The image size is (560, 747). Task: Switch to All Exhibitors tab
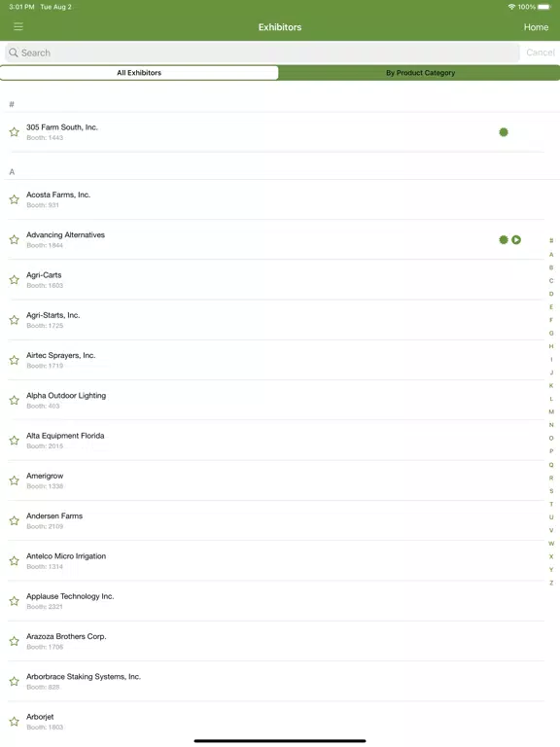139,73
